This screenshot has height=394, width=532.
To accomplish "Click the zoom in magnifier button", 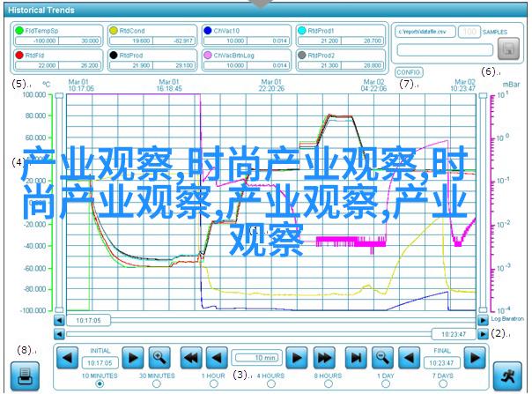I will pos(159,358).
